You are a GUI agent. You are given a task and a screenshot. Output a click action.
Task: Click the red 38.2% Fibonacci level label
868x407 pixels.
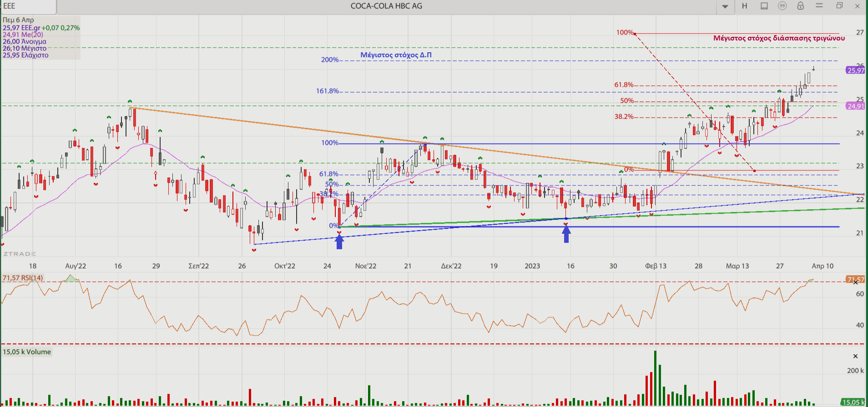624,116
